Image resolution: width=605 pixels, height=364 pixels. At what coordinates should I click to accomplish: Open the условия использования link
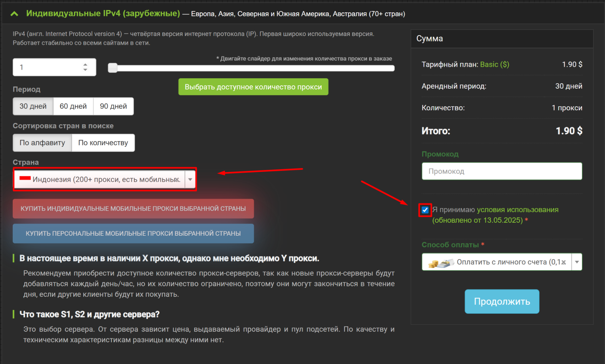[517, 210]
